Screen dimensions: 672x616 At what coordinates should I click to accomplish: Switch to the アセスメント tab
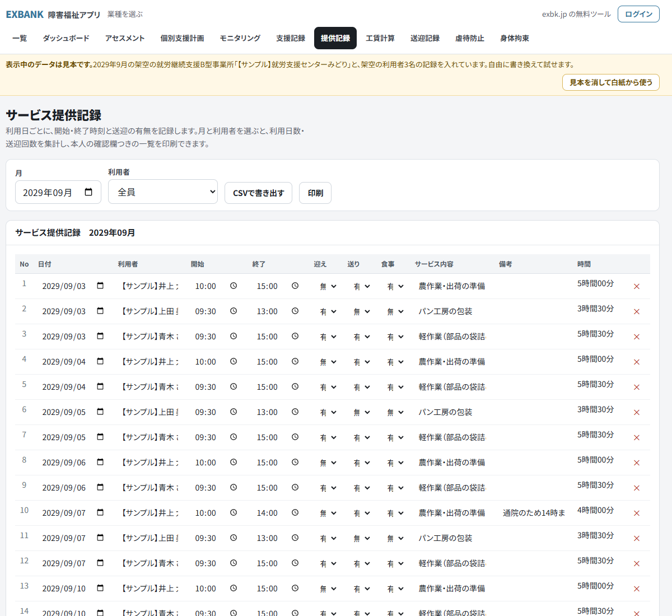[x=125, y=38]
